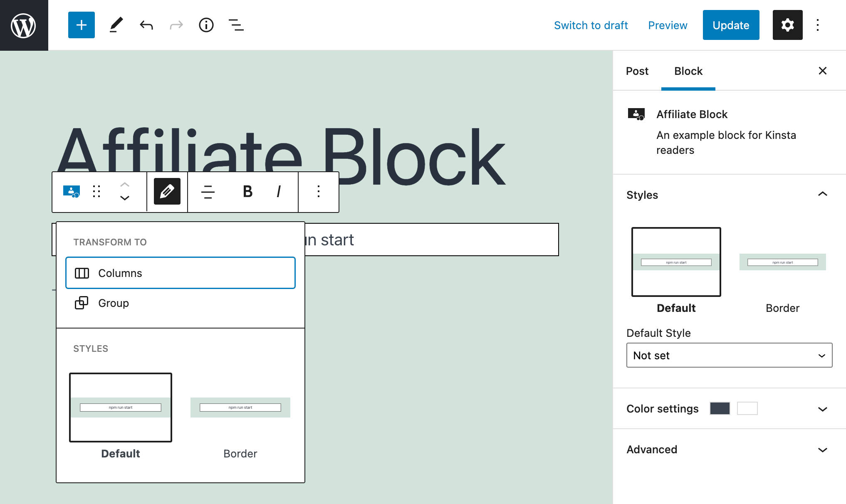Open the Default Style 'Not set' dropdown
This screenshot has height=504, width=846.
[x=729, y=356]
